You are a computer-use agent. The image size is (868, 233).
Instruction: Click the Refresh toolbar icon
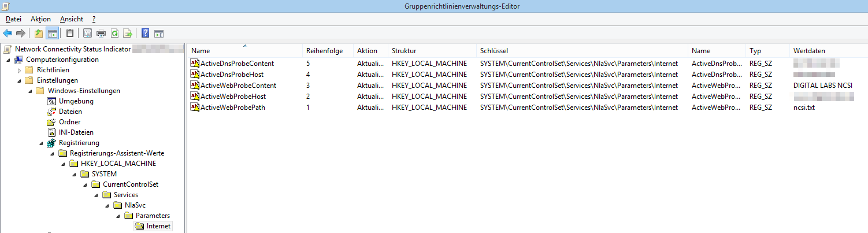point(114,33)
